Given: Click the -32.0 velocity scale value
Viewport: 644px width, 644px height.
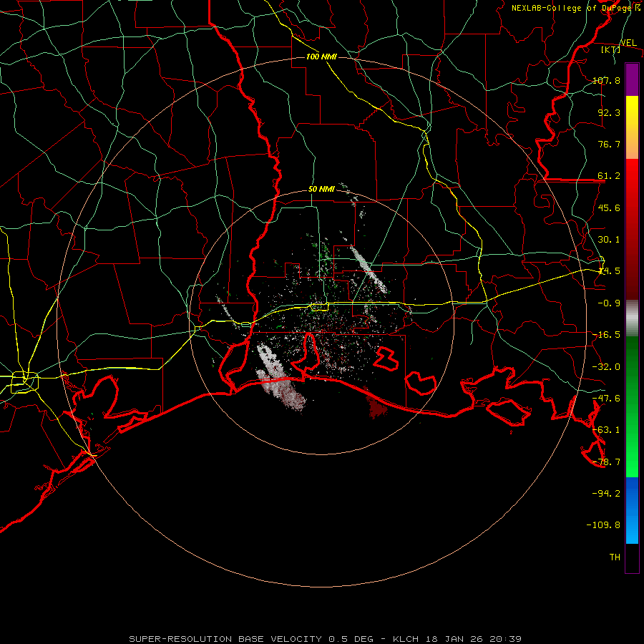Looking at the screenshot, I should click(607, 367).
